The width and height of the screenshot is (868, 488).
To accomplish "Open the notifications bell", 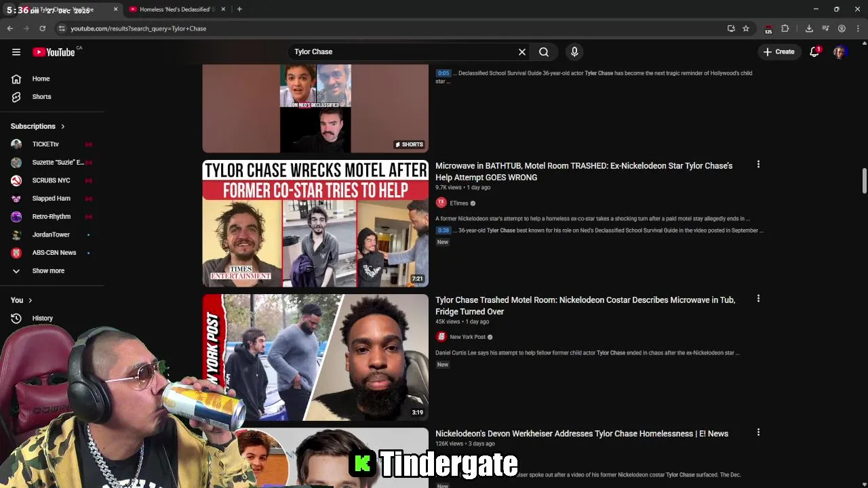I will 815,52.
